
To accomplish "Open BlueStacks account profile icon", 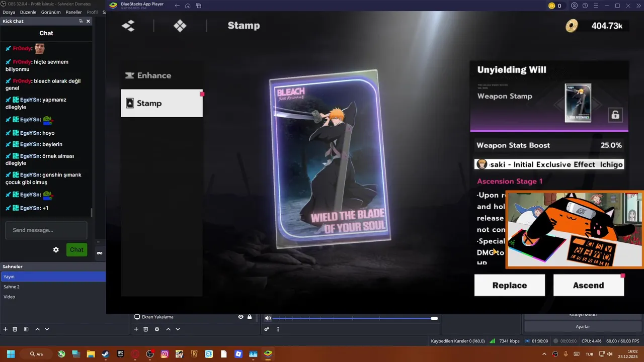I will (x=575, y=6).
